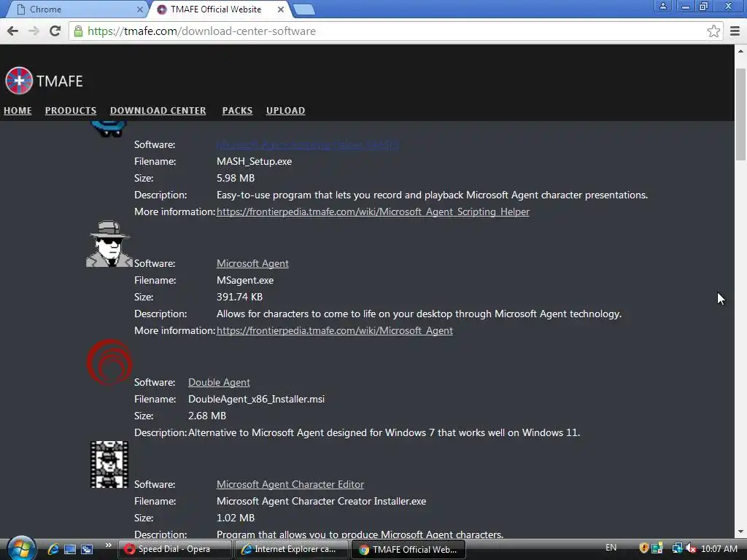Click the DoubleAgent_x86_Installer.msi filename text

[x=256, y=399]
